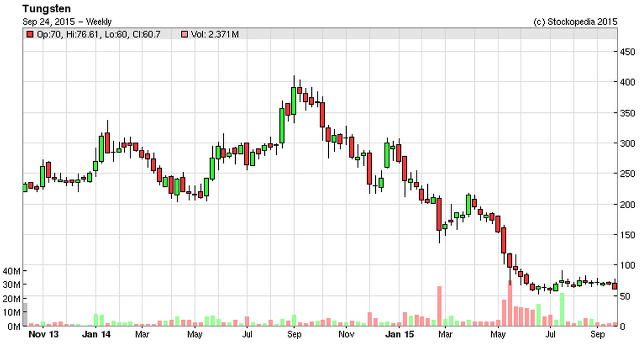The image size is (644, 352).
Task: Click the 'Jan 14' date axis label
Action: [96, 334]
